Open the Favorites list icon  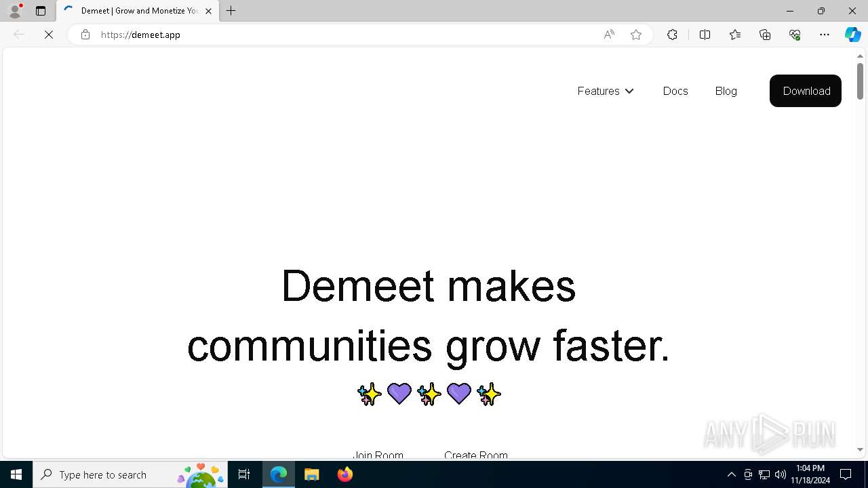(735, 35)
